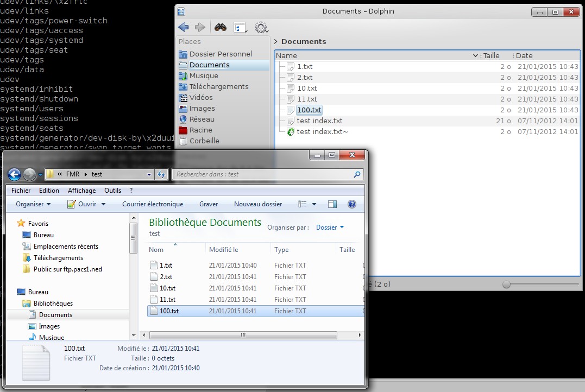Image resolution: width=585 pixels, height=392 pixels.
Task: Open Dolphin view mode icon
Action: 240,27
